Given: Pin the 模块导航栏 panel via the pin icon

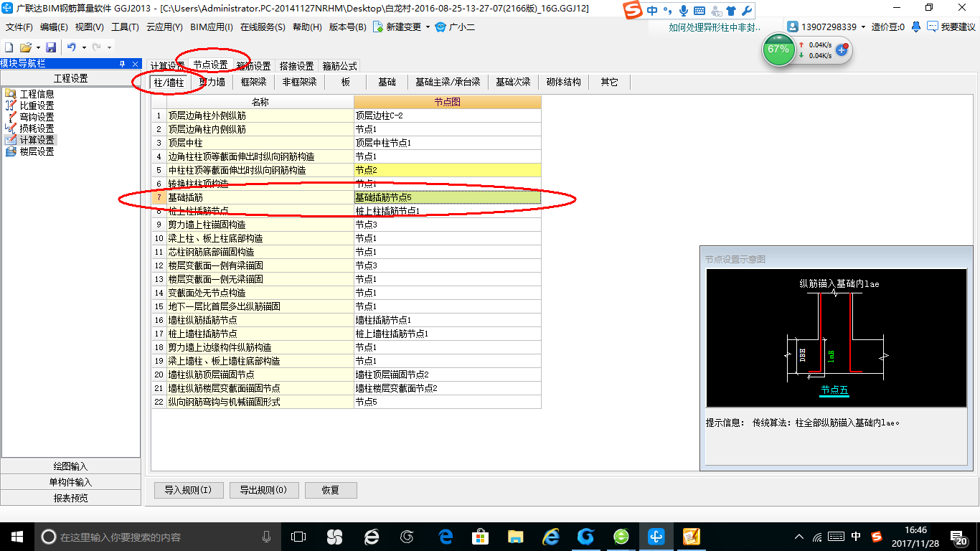Looking at the screenshot, I should (122, 64).
